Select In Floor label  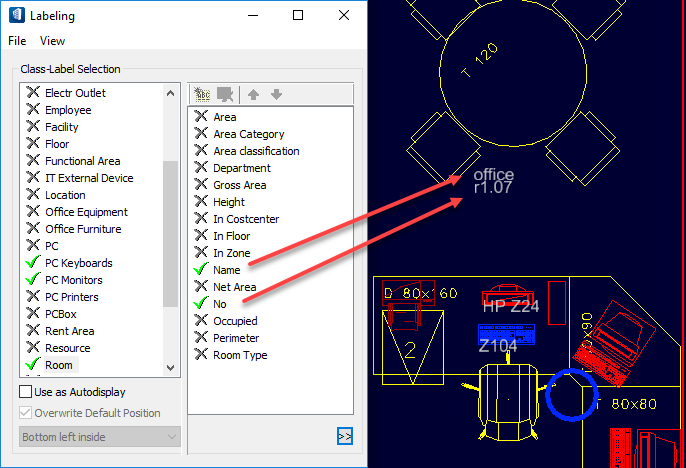231,236
